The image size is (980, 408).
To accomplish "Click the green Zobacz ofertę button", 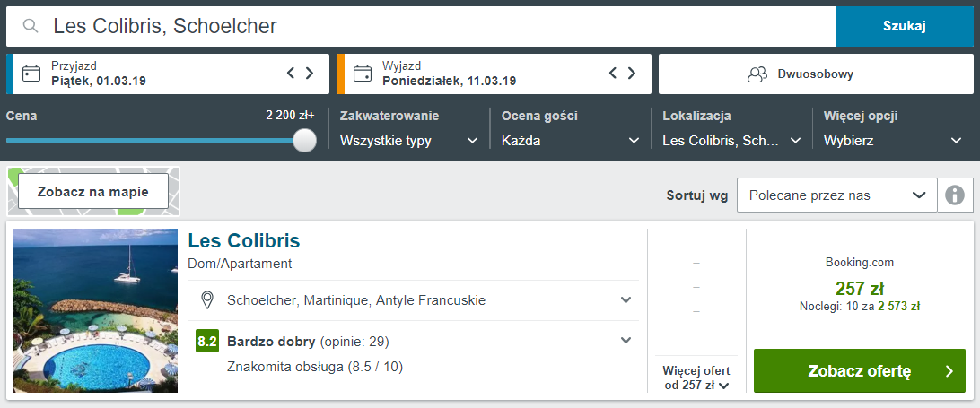I will click(x=860, y=370).
